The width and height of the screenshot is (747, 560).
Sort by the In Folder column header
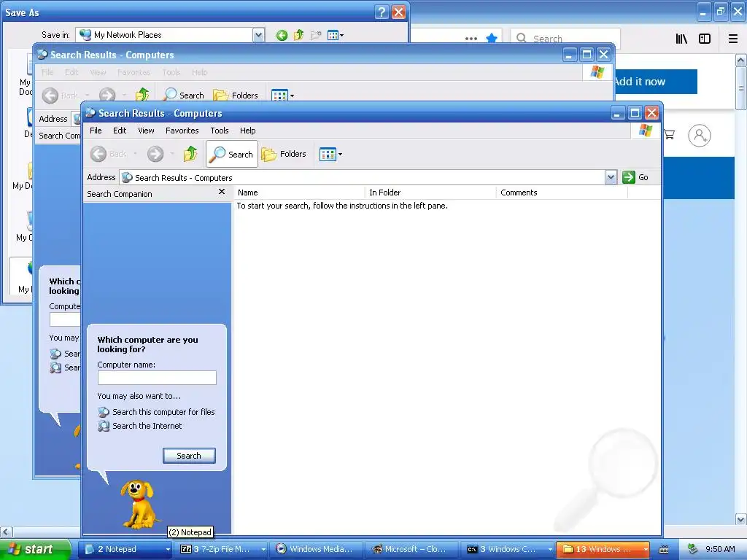coord(430,192)
